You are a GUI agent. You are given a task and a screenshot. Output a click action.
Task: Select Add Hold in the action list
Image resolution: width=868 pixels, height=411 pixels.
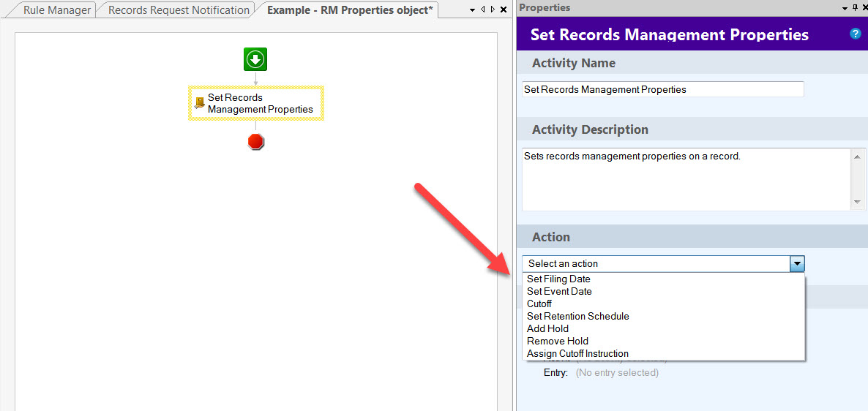547,328
